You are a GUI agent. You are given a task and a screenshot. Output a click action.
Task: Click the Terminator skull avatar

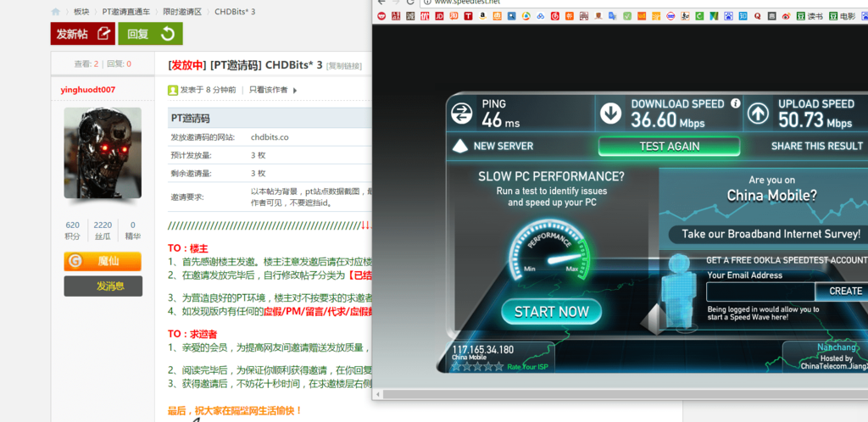point(103,153)
